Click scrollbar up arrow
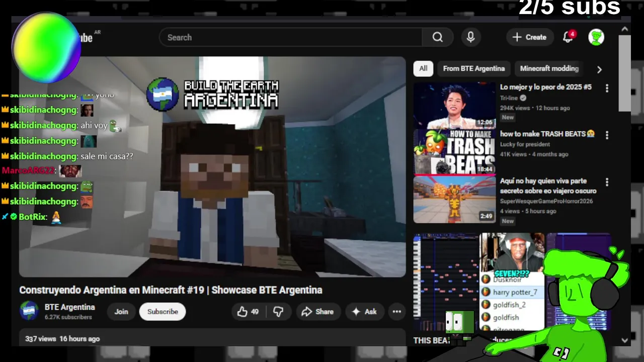Image resolution: width=644 pixels, height=362 pixels. 624,30
